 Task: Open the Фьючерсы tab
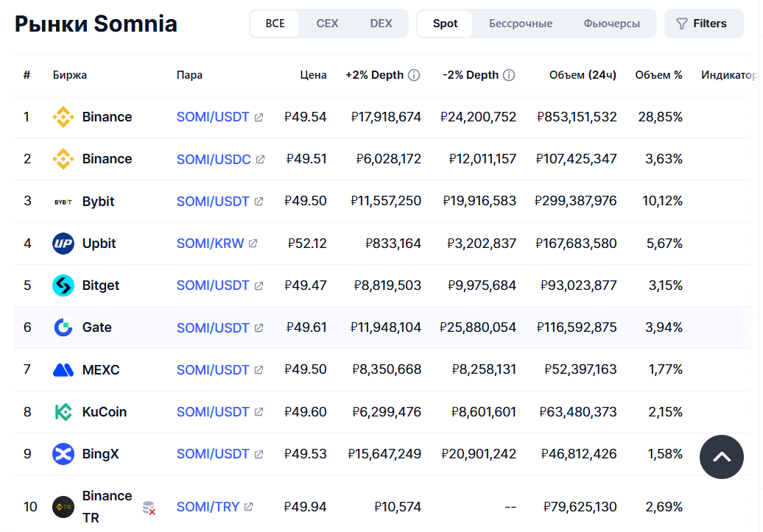(x=611, y=24)
